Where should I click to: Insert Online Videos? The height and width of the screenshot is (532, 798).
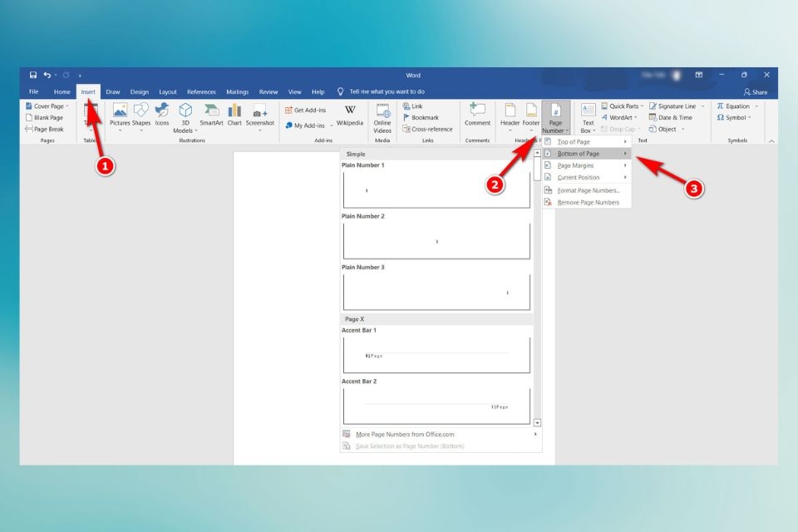click(382, 118)
